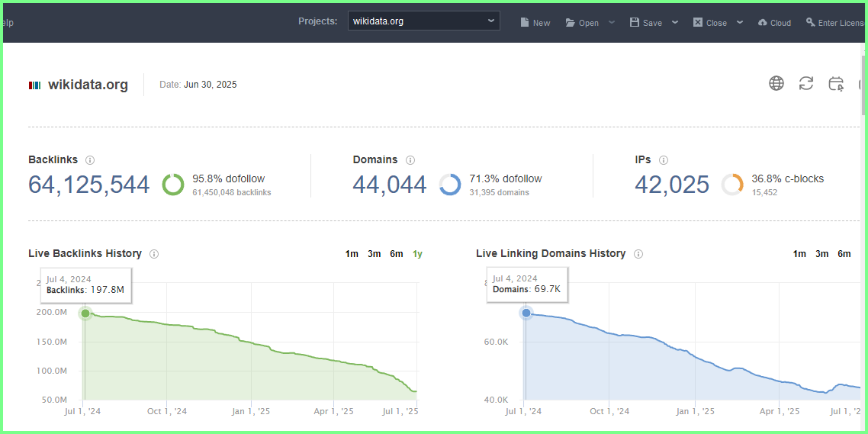
Task: Click info icon beside Live Linking Domains History
Action: click(x=638, y=254)
